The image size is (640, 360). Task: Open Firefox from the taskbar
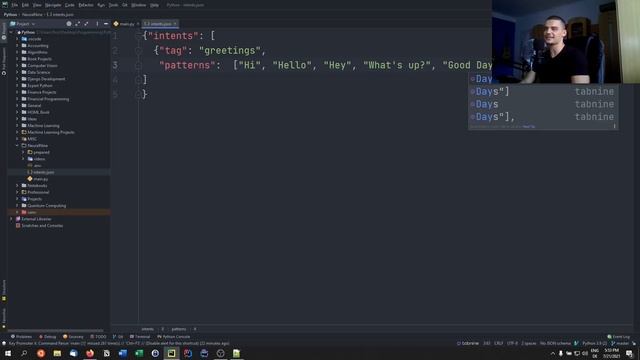coord(90,353)
